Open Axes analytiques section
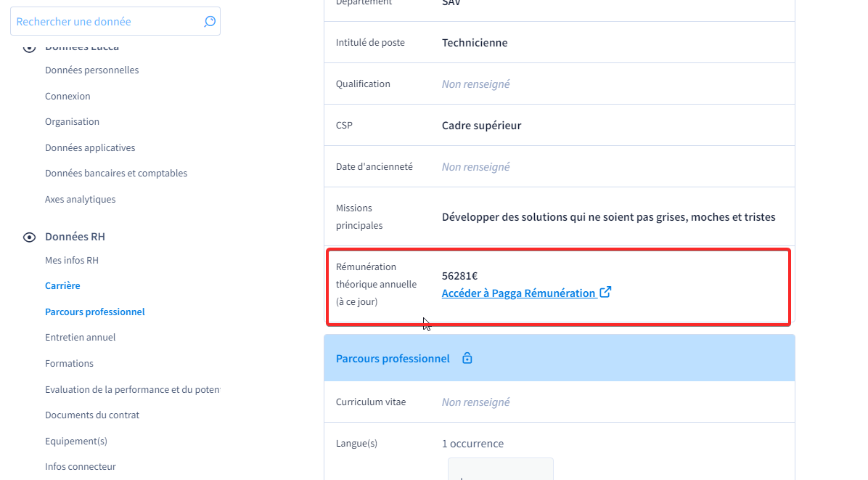Viewport: 868px width, 480px height. pos(81,199)
